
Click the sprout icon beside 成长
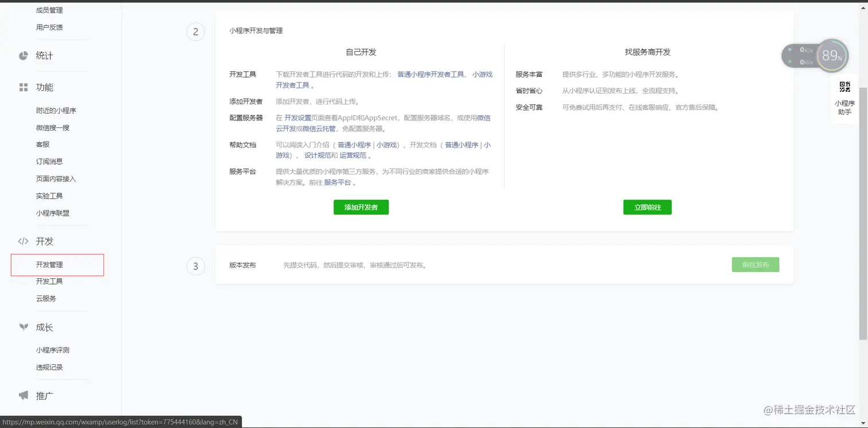pyautogui.click(x=24, y=327)
